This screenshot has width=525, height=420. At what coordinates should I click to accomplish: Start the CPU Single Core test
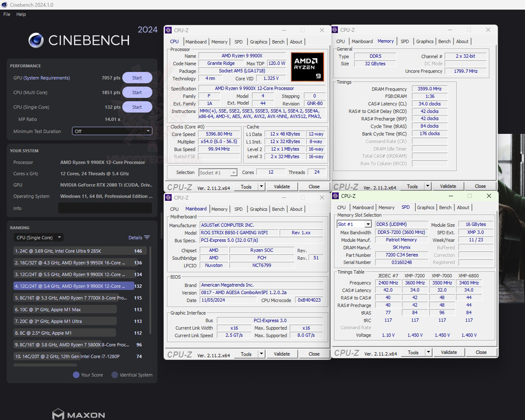(x=137, y=107)
